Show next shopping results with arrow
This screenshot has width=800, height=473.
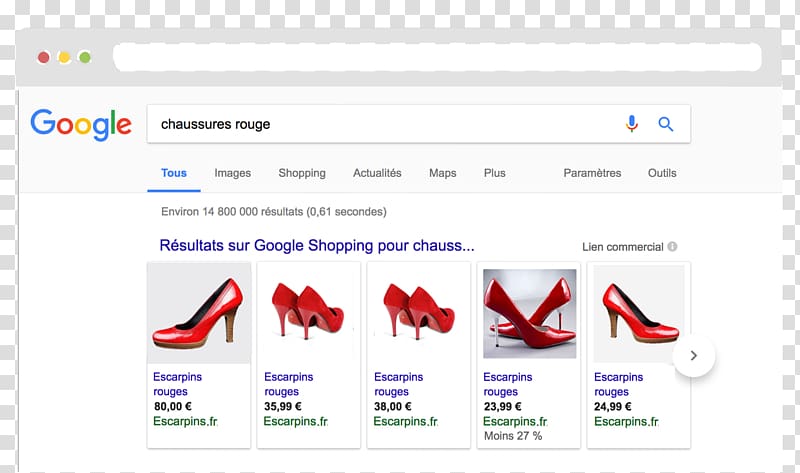[x=693, y=356]
